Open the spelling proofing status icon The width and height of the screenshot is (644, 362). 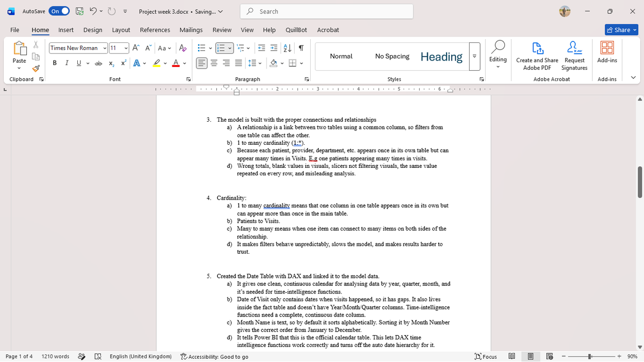[98, 356]
